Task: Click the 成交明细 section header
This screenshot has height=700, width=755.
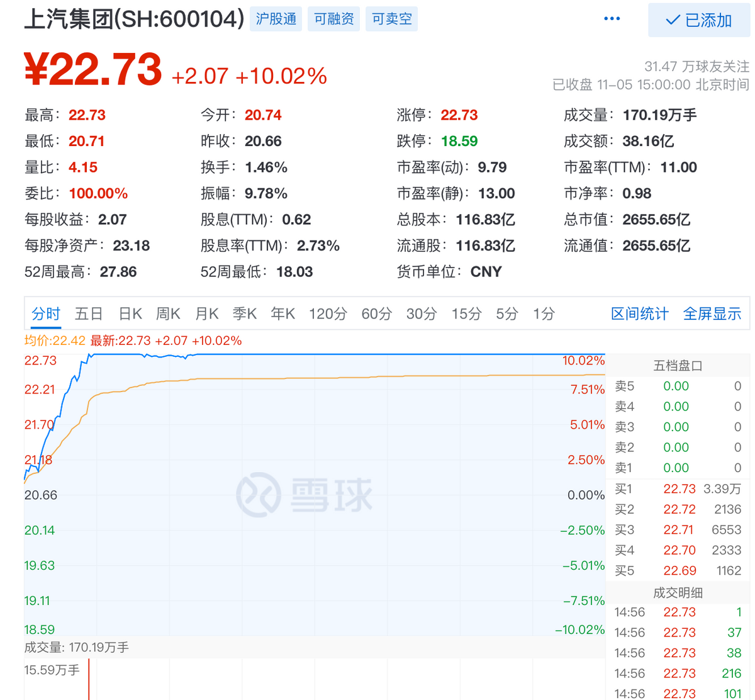Action: pos(678,592)
